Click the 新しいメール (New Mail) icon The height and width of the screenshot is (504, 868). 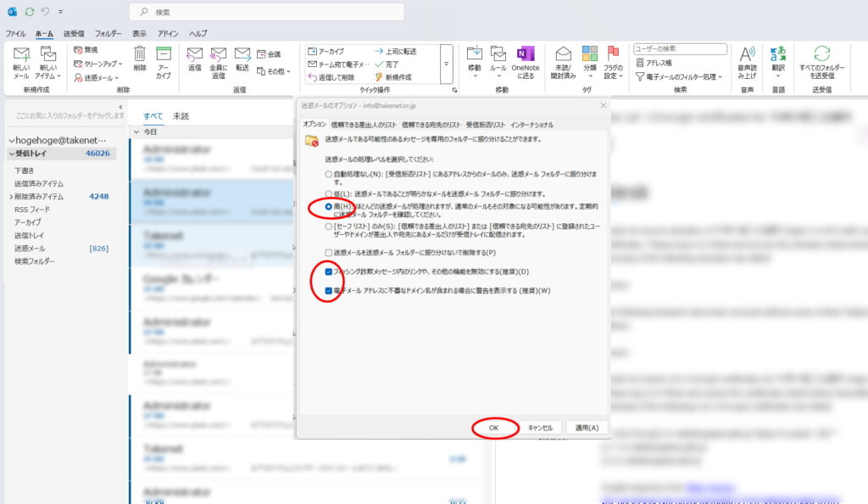[22, 55]
